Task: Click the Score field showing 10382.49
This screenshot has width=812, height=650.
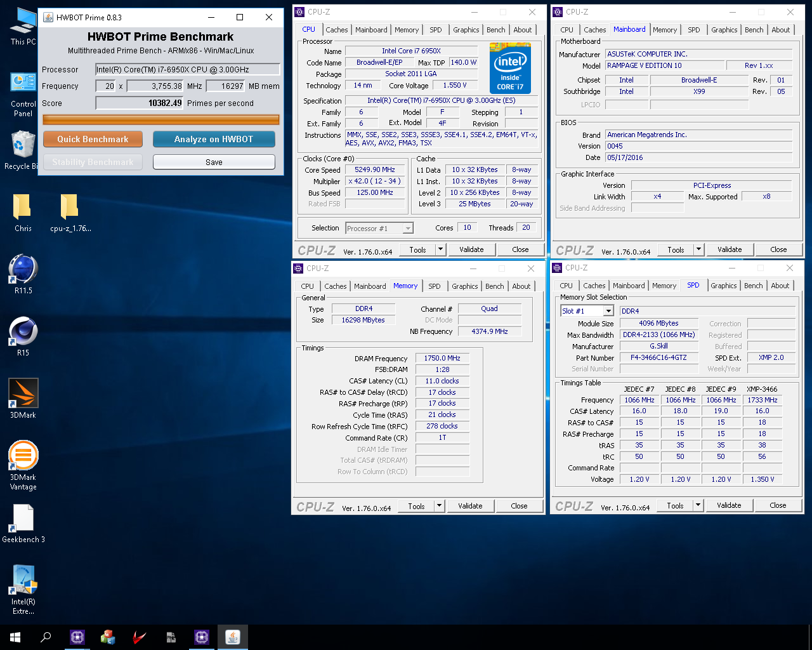Action: click(140, 103)
